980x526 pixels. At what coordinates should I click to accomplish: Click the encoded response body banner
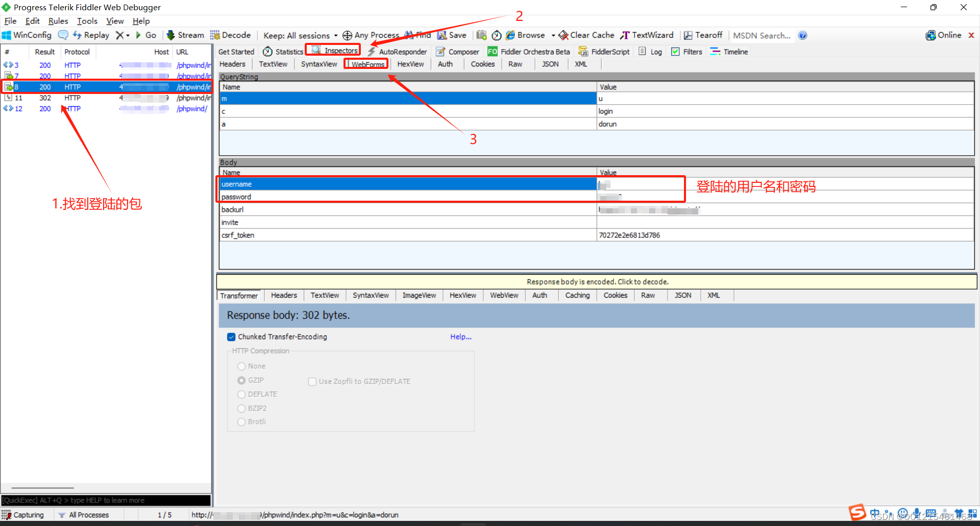pos(597,281)
